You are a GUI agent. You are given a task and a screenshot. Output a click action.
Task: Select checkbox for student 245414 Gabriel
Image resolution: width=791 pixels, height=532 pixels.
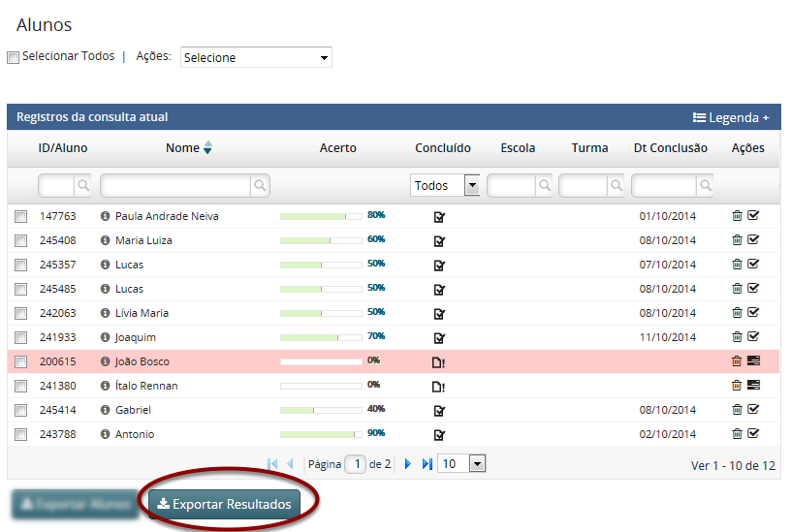click(21, 410)
